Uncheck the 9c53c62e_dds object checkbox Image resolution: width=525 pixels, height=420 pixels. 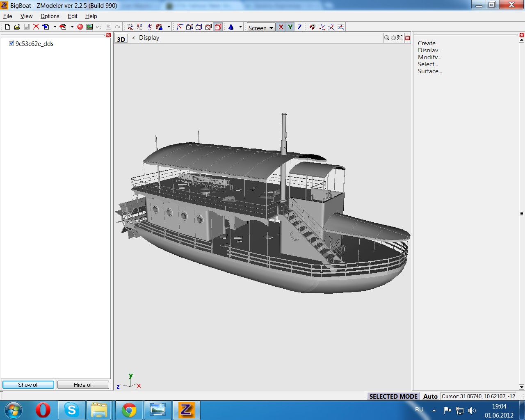click(11, 43)
